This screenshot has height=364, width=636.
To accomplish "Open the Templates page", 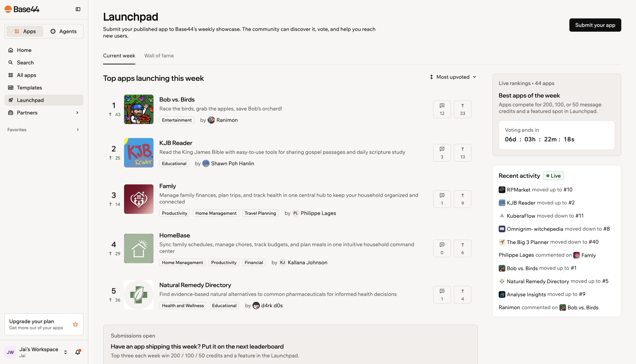I will tap(44, 87).
